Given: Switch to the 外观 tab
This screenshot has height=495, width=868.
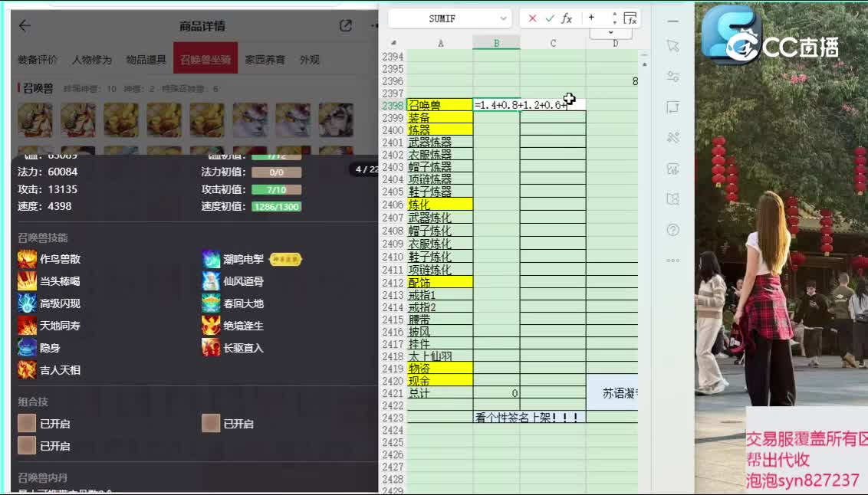Looking at the screenshot, I should click(310, 60).
